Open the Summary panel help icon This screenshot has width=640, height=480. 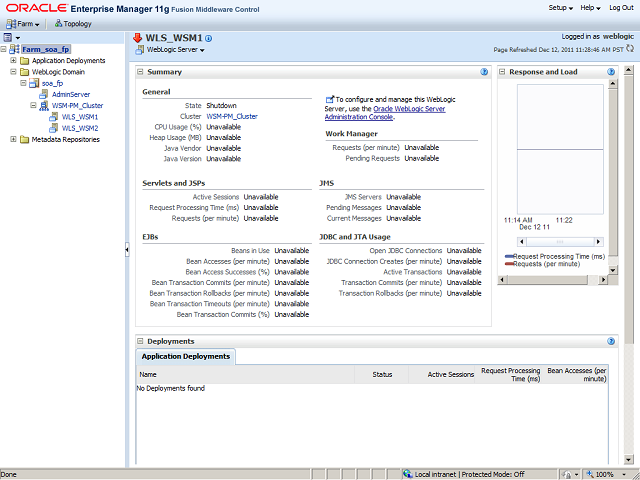[484, 72]
